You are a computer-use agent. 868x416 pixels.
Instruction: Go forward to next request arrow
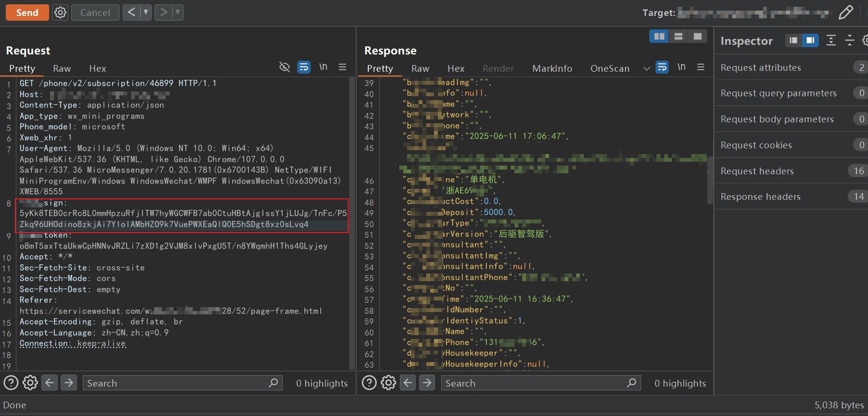click(x=163, y=13)
